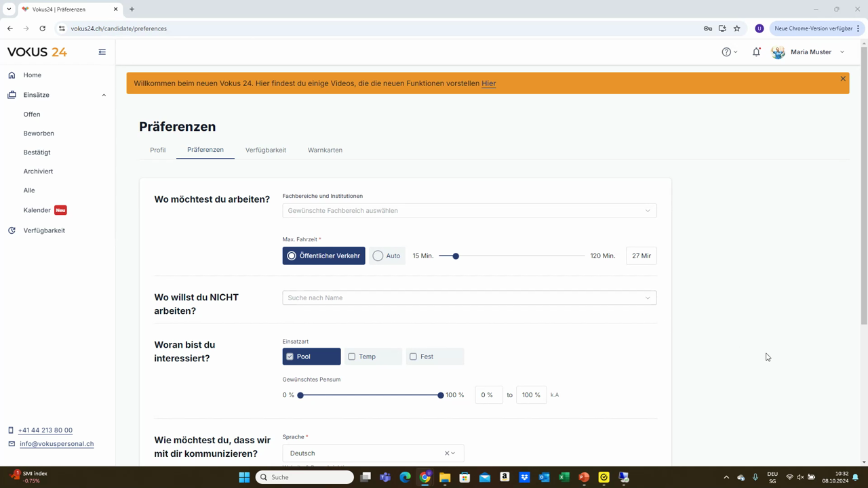Open Windows Start menu
The height and width of the screenshot is (488, 868).
coord(244,477)
